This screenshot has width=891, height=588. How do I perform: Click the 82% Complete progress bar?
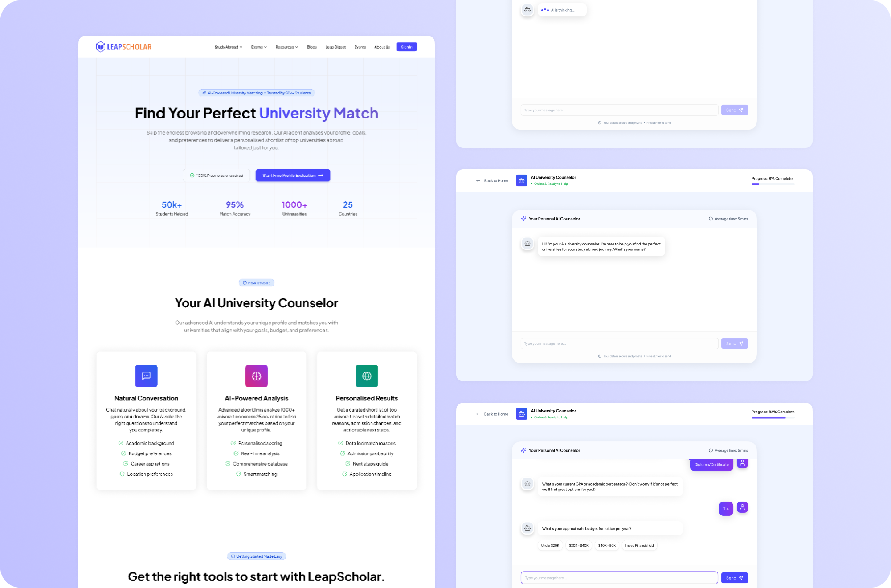(x=773, y=417)
